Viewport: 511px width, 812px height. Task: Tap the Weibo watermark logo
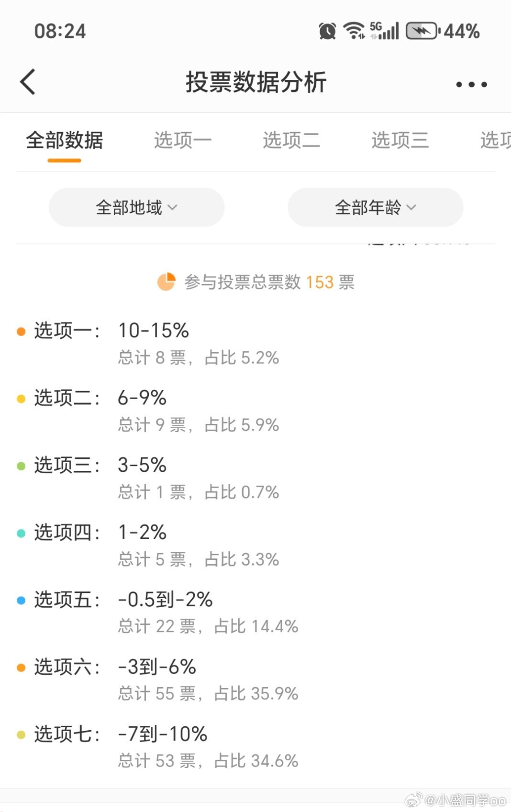click(x=413, y=799)
